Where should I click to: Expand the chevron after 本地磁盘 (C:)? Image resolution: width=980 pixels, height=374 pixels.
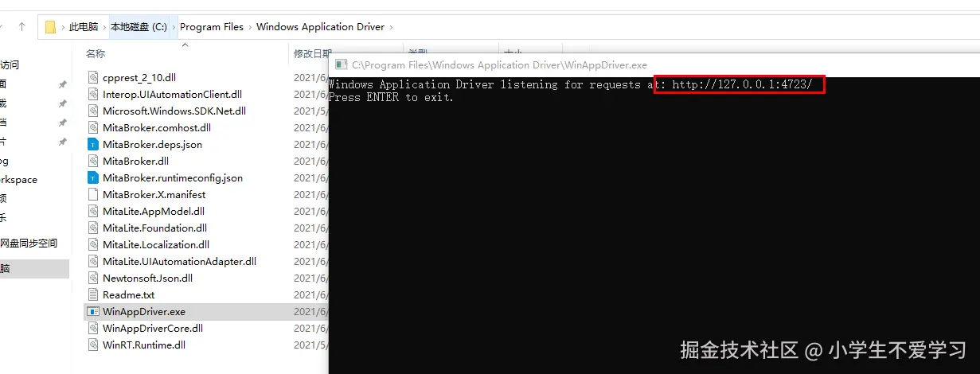coord(174,27)
